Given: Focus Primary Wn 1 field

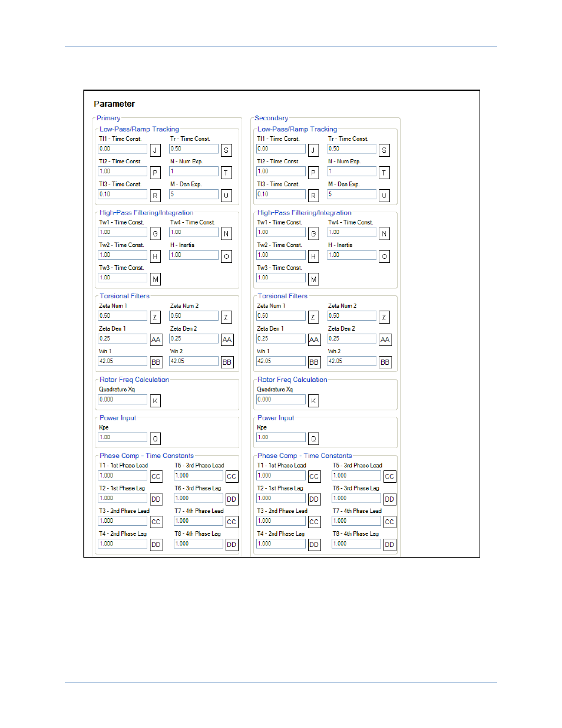Looking at the screenshot, I should 123,361.
